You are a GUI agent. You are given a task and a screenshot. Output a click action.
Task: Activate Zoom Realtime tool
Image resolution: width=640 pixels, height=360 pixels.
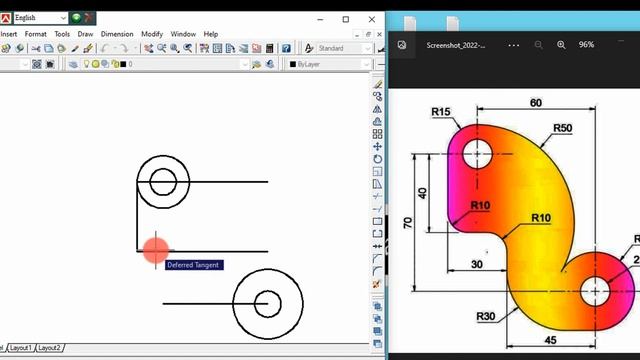coord(162,49)
